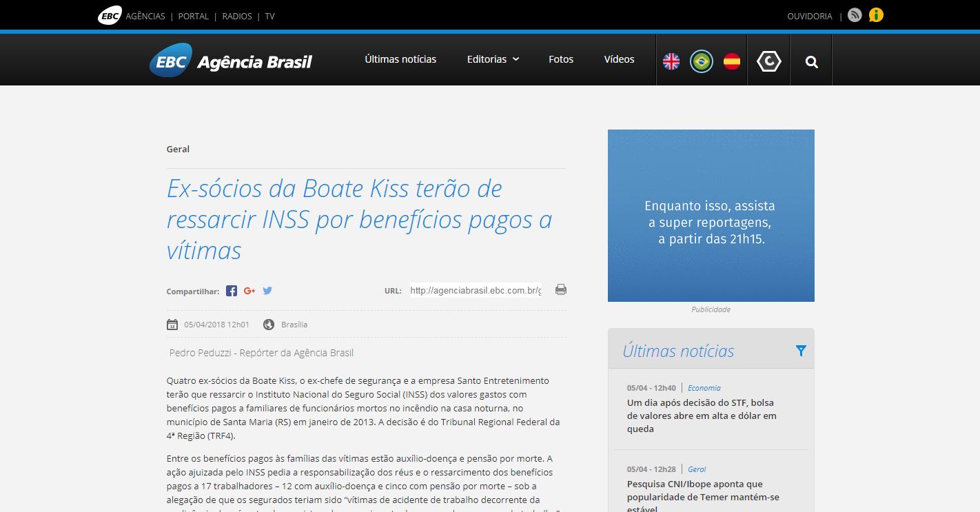980x512 pixels.
Task: Open the yellow information access icon
Action: (876, 15)
